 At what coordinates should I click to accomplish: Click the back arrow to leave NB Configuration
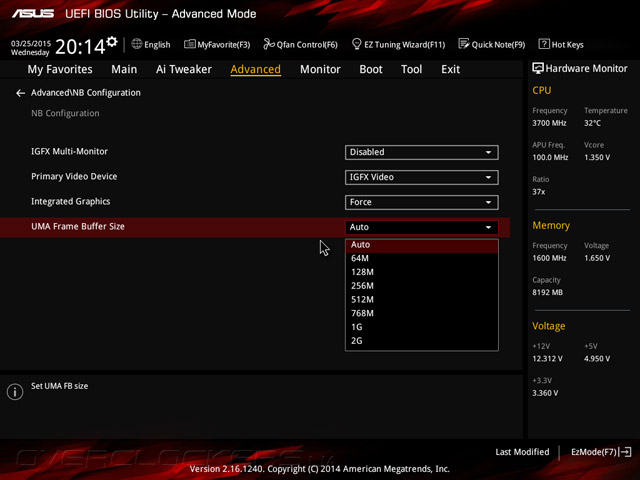click(20, 93)
